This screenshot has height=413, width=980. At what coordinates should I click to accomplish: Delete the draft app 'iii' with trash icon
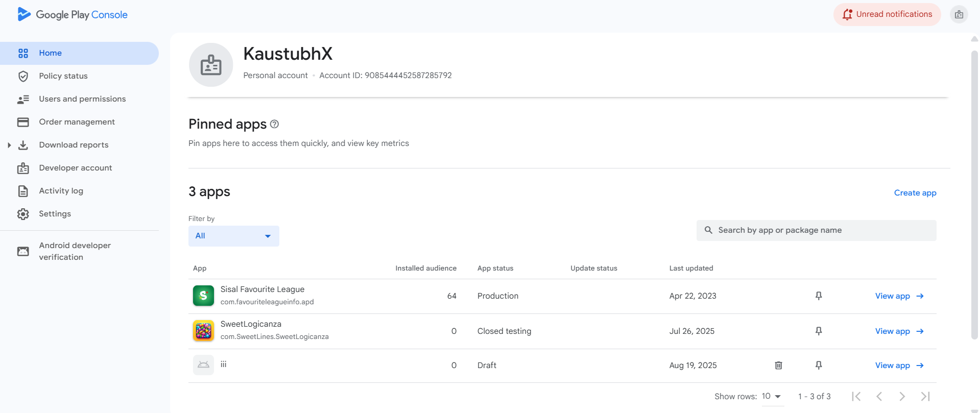778,366
